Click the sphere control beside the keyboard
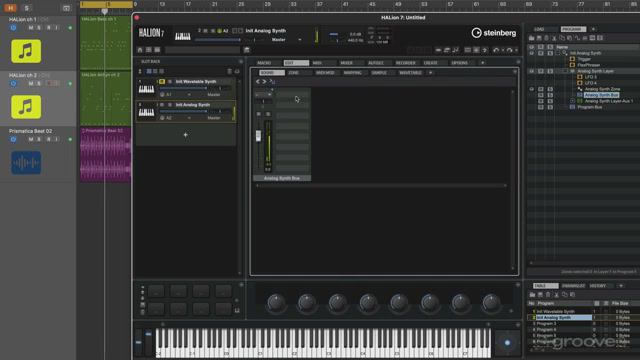640x360 pixels. click(x=507, y=343)
